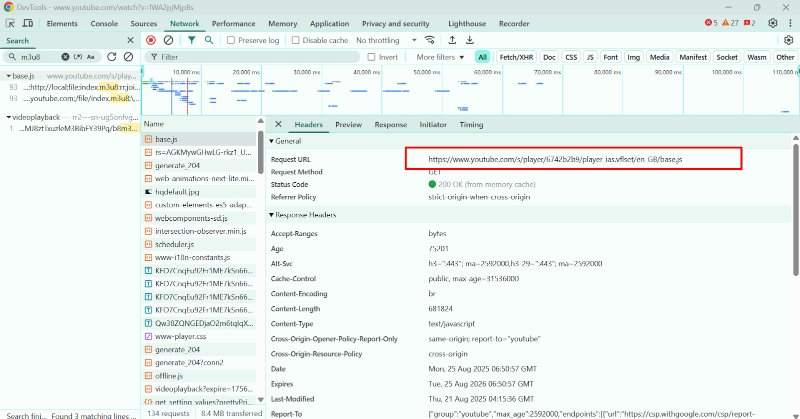This screenshot has height=419, width=800.
Task: Filter requests by Doc type
Action: click(x=549, y=57)
